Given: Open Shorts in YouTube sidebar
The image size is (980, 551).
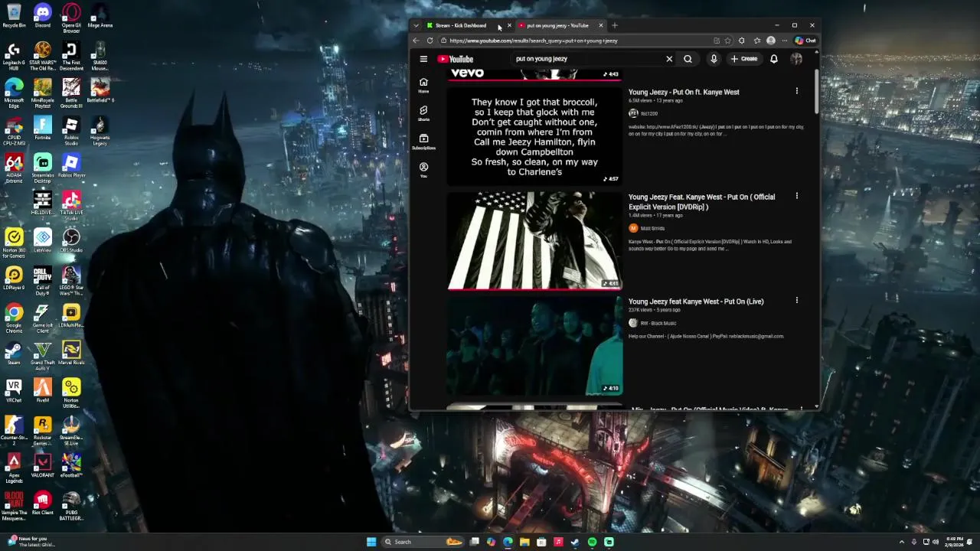Looking at the screenshot, I should pyautogui.click(x=423, y=113).
